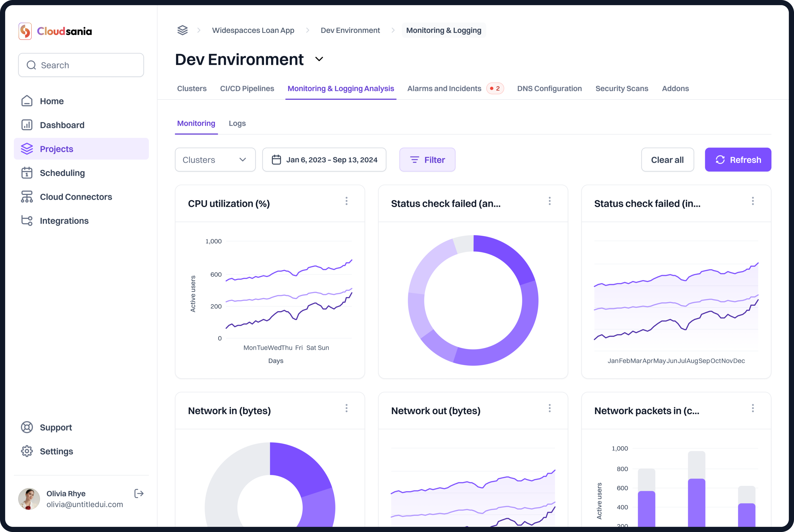
Task: Click the magnifier icon in the search box
Action: tap(31, 65)
